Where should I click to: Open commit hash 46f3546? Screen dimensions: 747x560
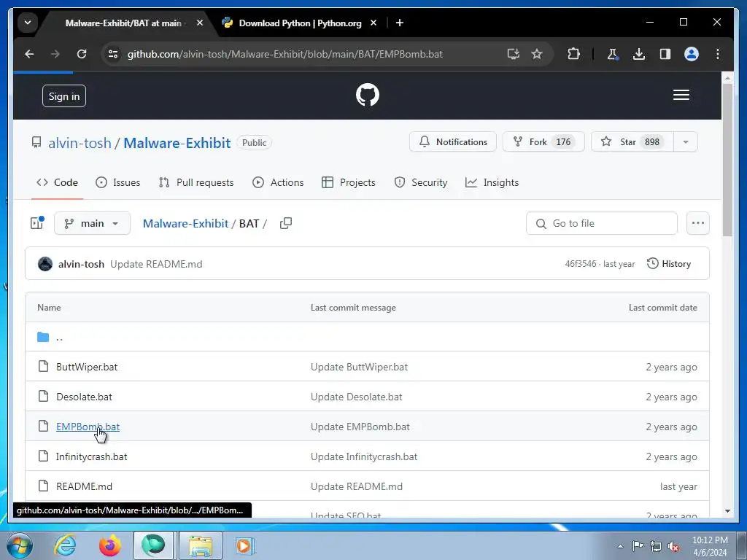580,264
